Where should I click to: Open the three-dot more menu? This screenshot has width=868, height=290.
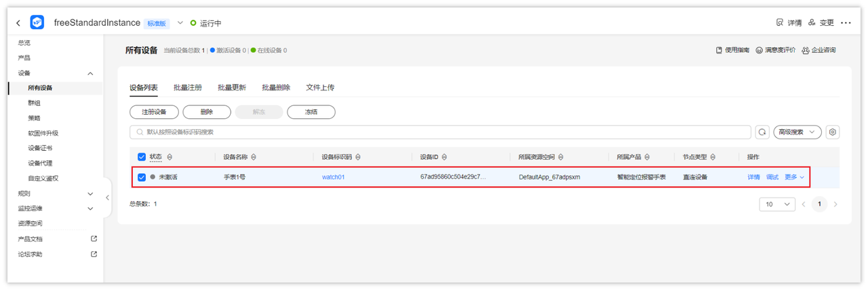(x=846, y=22)
